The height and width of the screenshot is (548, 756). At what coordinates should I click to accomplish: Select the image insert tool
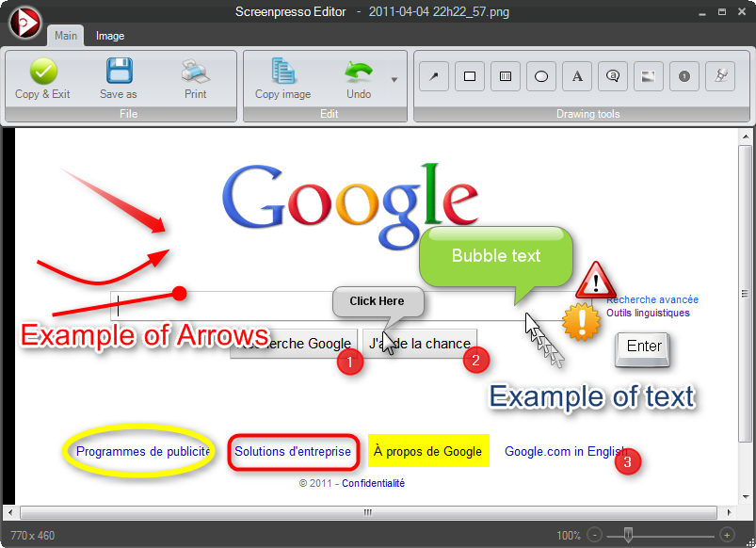coord(649,76)
